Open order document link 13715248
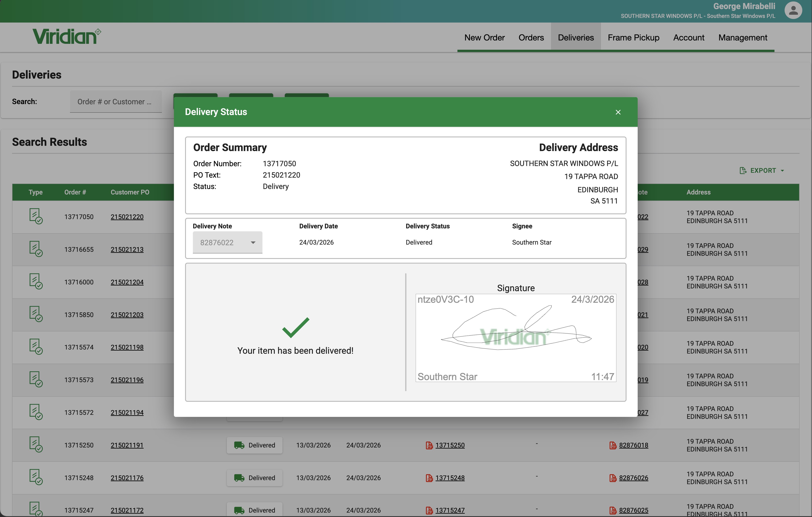Screen dimensions: 812x517 click(x=450, y=478)
